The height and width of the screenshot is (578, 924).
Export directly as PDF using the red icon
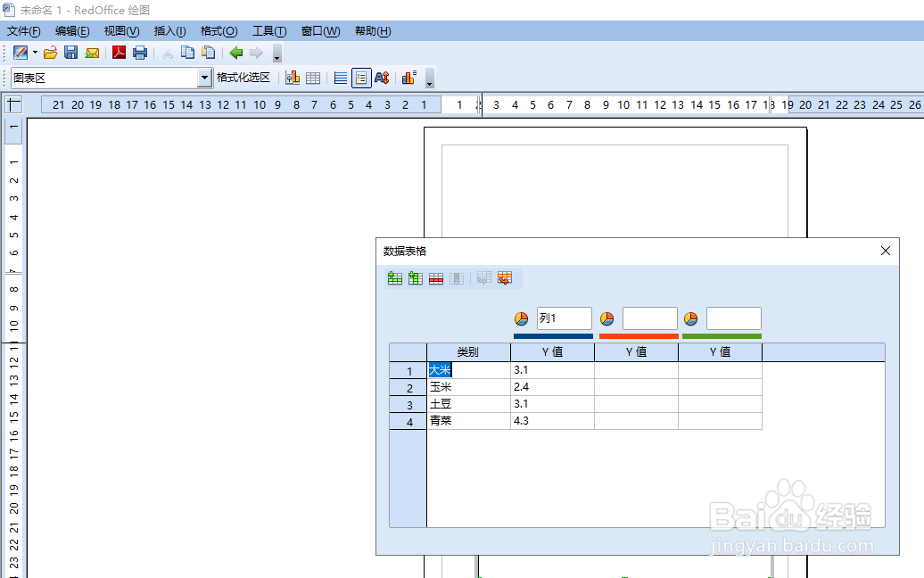pyautogui.click(x=119, y=53)
